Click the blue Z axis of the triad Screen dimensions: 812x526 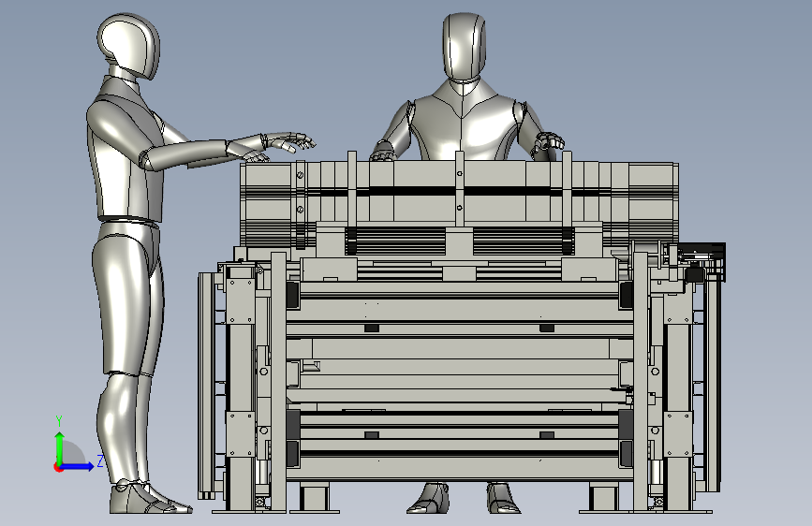[78, 466]
